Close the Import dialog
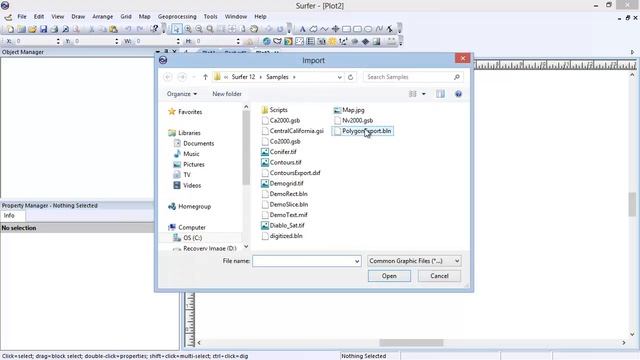 point(462,58)
